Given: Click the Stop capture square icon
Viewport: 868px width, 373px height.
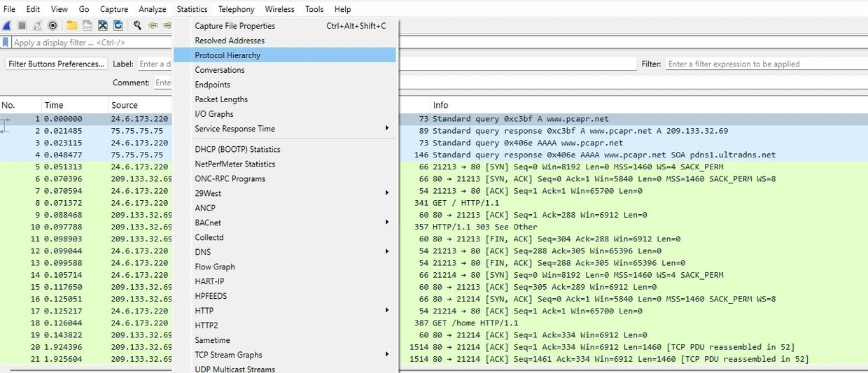Looking at the screenshot, I should point(22,25).
